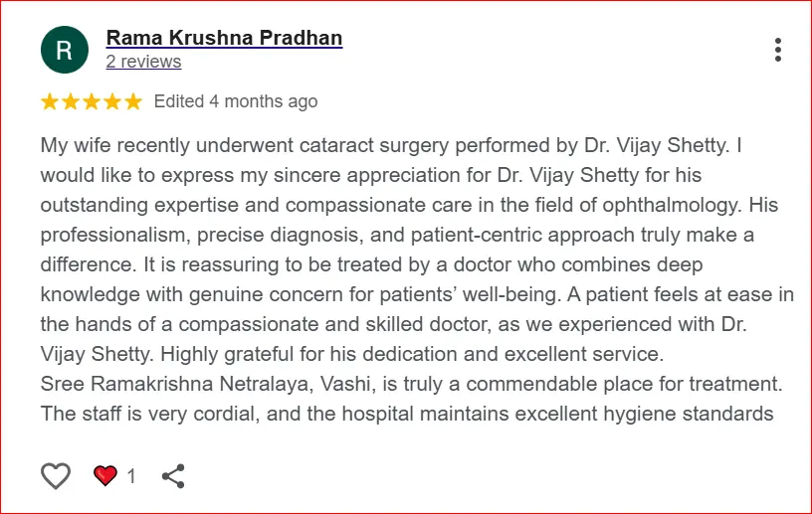Open the three-dot more options menu
The width and height of the screenshot is (812, 514).
coord(778,50)
